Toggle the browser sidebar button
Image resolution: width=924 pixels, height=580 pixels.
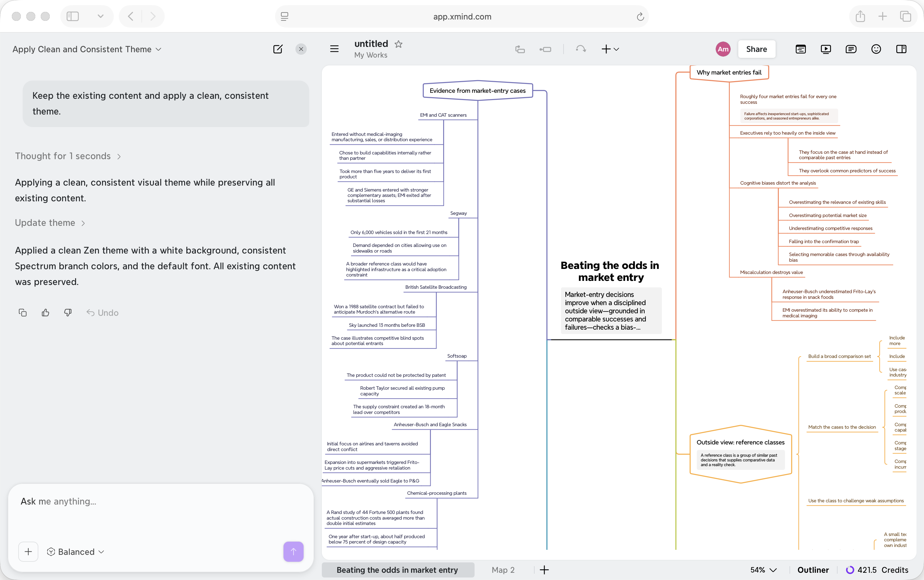point(73,16)
